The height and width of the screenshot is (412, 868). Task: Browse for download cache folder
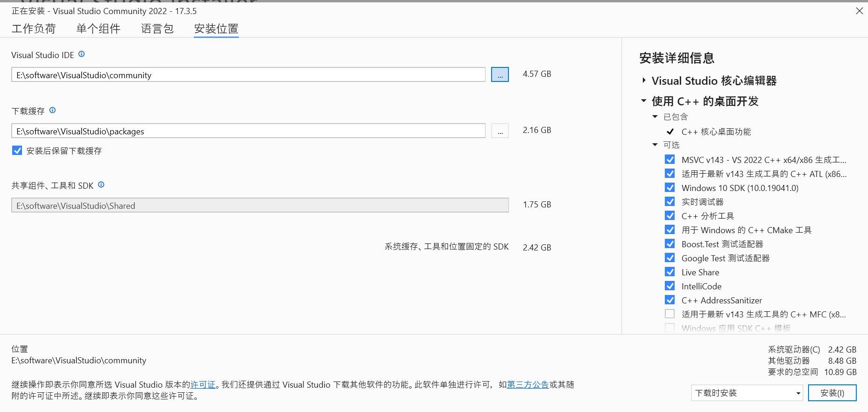point(500,131)
